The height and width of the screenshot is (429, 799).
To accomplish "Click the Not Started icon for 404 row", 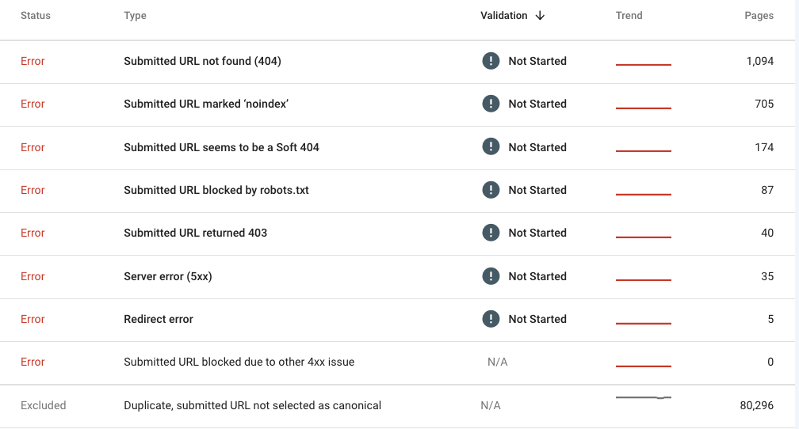I will [491, 61].
